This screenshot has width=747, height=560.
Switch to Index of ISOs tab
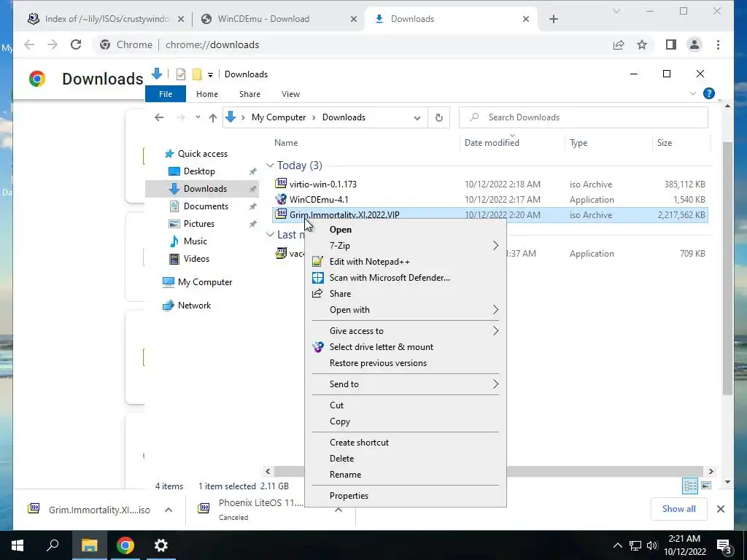(x=107, y=19)
